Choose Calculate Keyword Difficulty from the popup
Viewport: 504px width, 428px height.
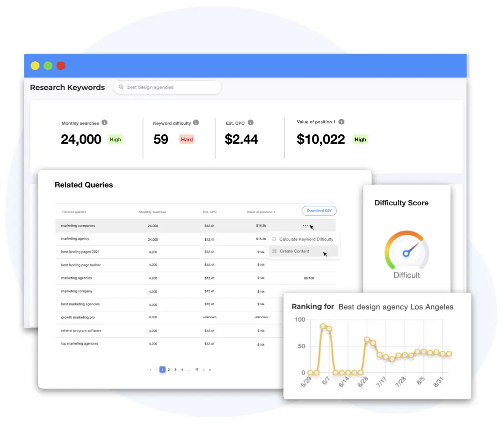coord(304,239)
